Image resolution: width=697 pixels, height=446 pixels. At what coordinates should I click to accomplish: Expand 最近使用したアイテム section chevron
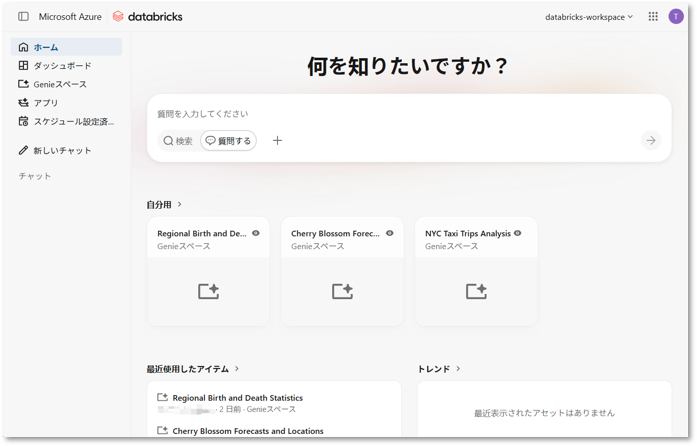coord(237,369)
